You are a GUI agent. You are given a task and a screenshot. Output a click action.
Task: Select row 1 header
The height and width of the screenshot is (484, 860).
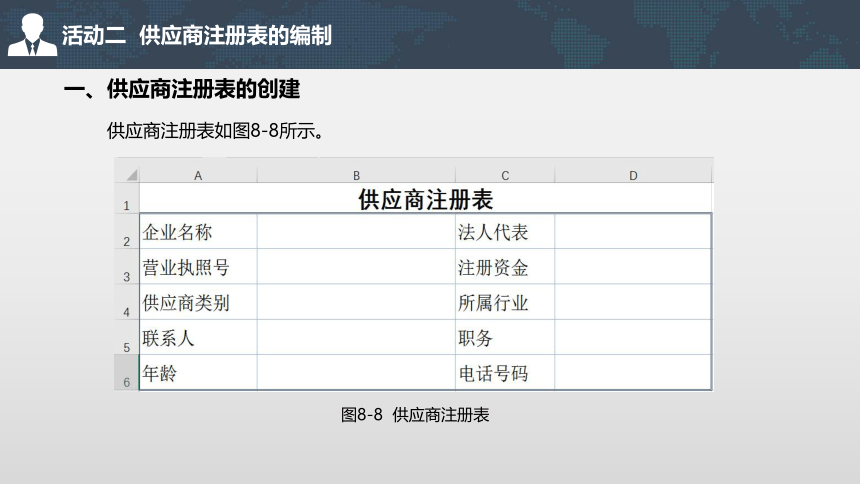127,198
